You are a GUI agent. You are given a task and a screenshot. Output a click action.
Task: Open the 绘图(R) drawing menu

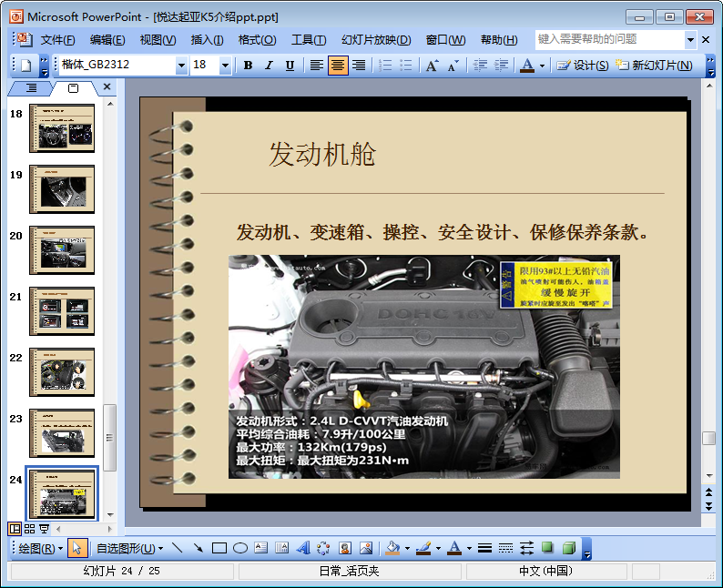pos(41,548)
